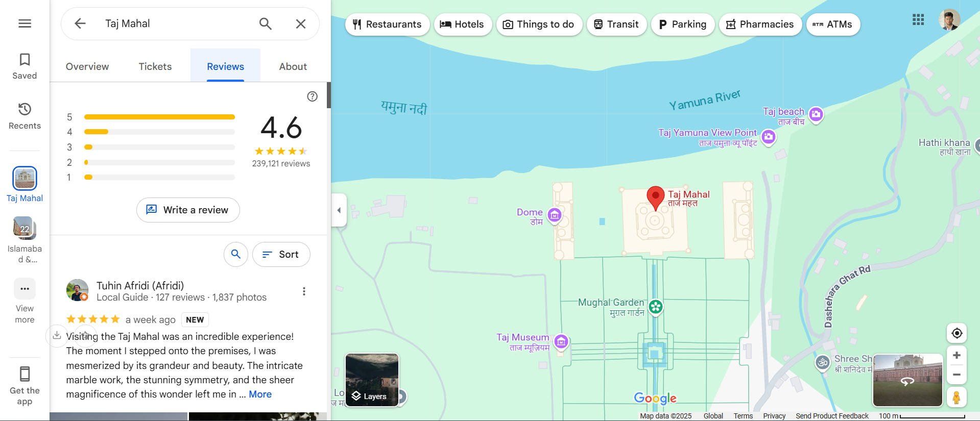This screenshot has width=980, height=421.
Task: Click Get the app phone icon
Action: (25, 374)
